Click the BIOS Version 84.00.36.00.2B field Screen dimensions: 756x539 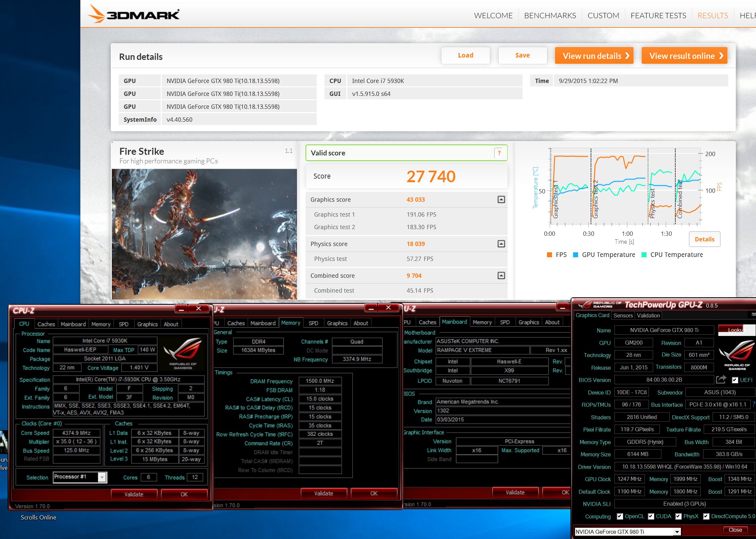click(664, 380)
